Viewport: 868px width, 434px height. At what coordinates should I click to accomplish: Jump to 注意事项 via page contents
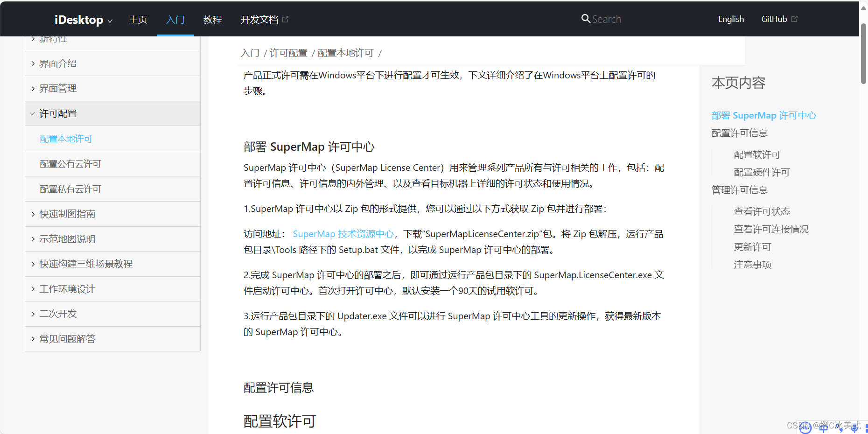click(x=752, y=264)
